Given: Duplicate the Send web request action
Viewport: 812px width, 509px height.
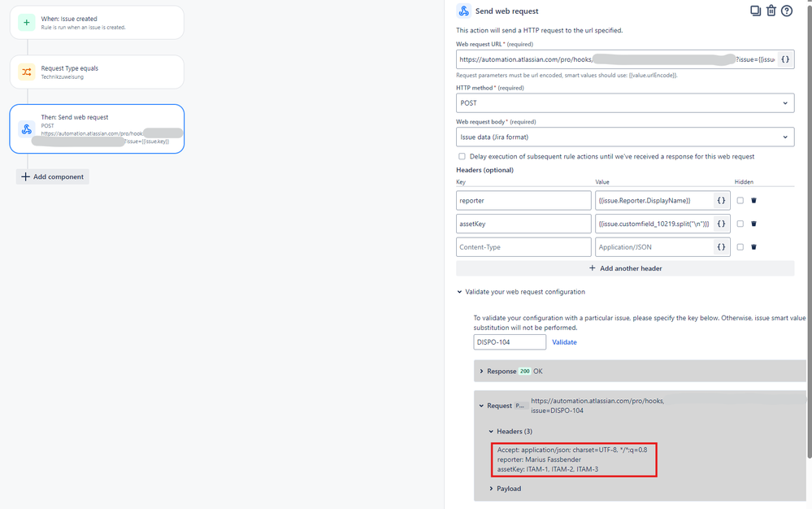Looking at the screenshot, I should [756, 11].
